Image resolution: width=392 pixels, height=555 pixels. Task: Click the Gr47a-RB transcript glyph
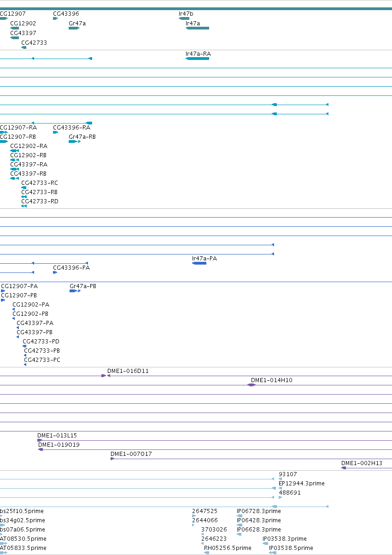pyautogui.click(x=75, y=142)
